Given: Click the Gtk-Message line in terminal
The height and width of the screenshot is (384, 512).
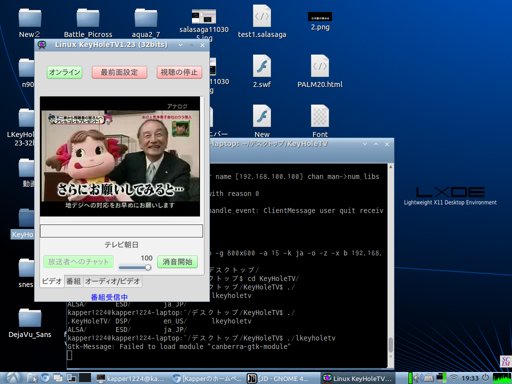Looking at the screenshot, I should [179, 347].
